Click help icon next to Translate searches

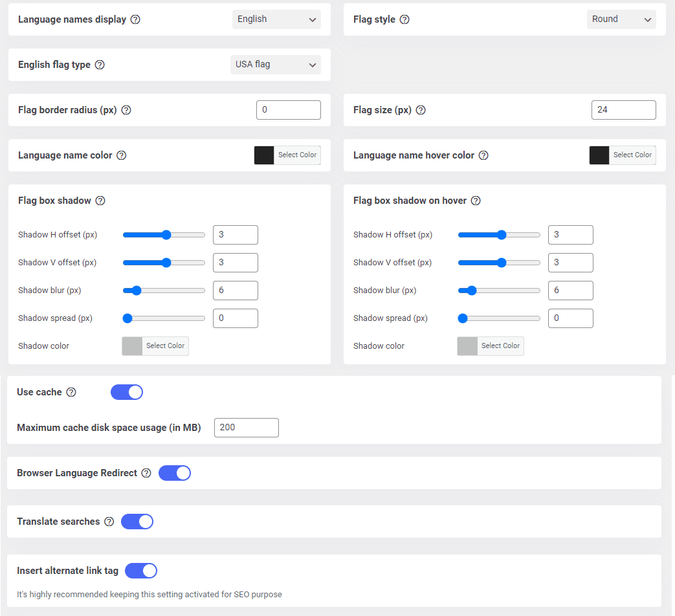coord(109,522)
